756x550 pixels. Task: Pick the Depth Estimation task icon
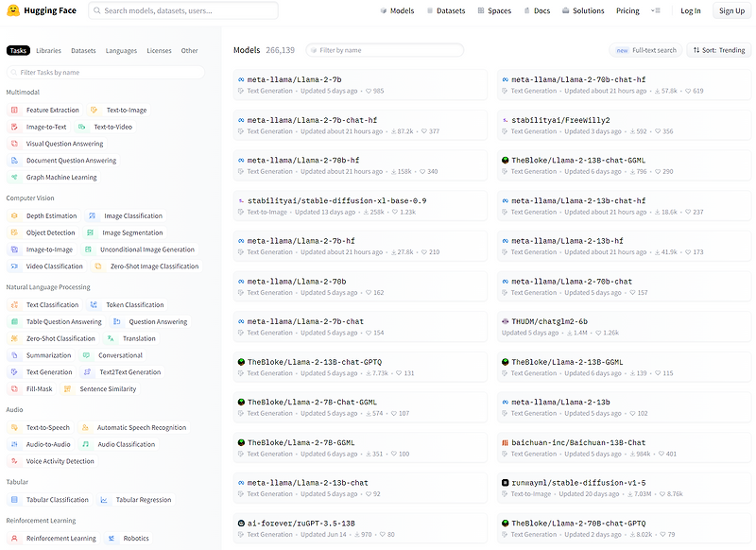click(14, 216)
